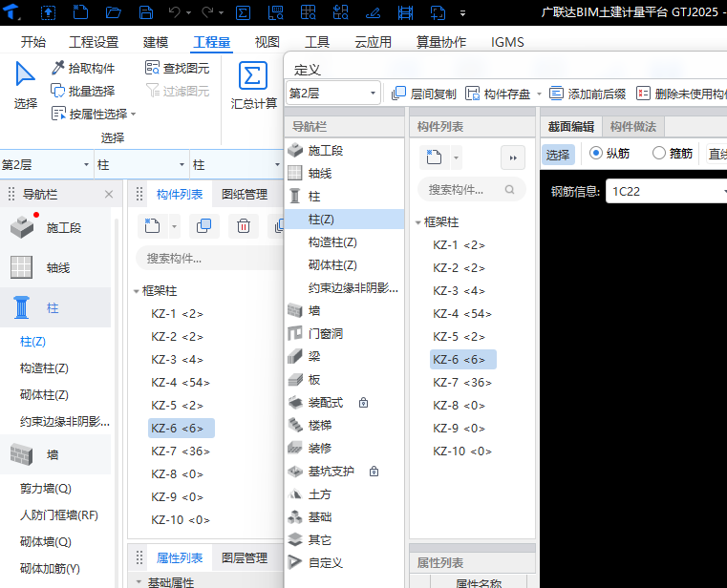The image size is (727, 588).
Task: Click 拾取构件 eyedropper tool
Action: point(83,68)
